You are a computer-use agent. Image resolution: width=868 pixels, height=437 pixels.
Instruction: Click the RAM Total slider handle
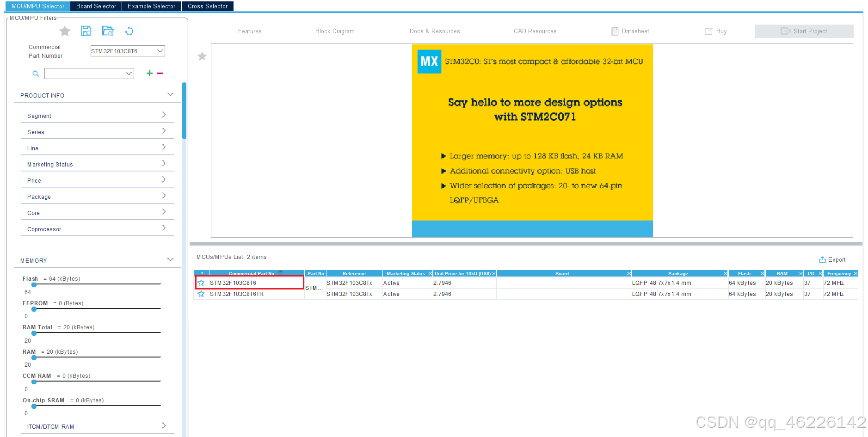pyautogui.click(x=34, y=333)
